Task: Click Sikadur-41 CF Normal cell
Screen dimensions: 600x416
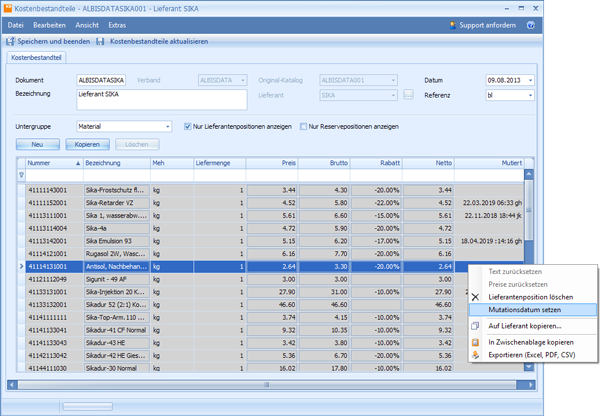Action: pyautogui.click(x=116, y=330)
